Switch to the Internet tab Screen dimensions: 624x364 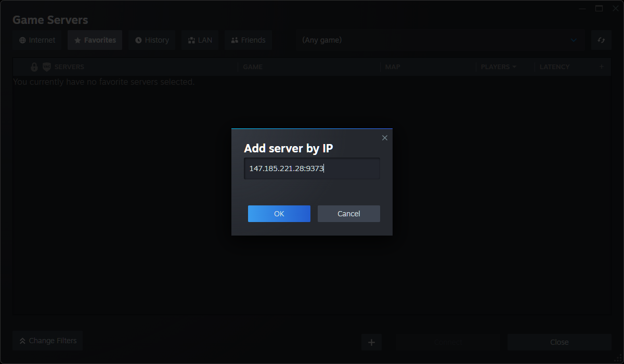click(x=36, y=40)
